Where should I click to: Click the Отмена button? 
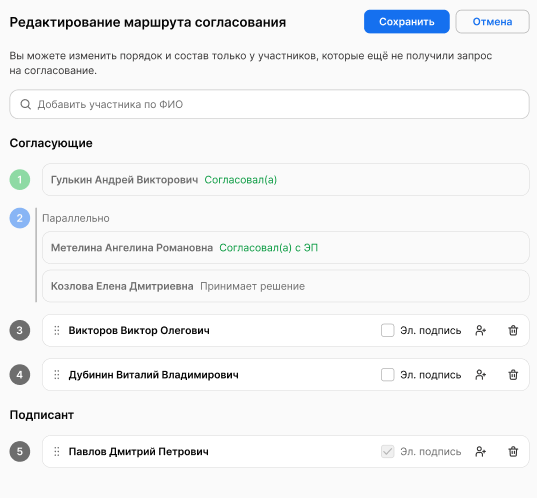pyautogui.click(x=492, y=22)
